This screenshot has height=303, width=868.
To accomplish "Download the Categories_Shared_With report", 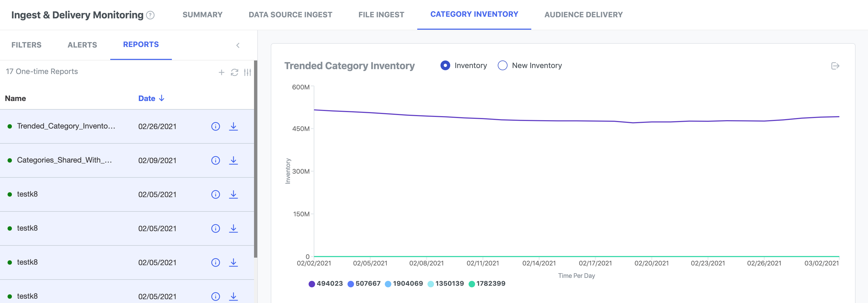I will [233, 161].
